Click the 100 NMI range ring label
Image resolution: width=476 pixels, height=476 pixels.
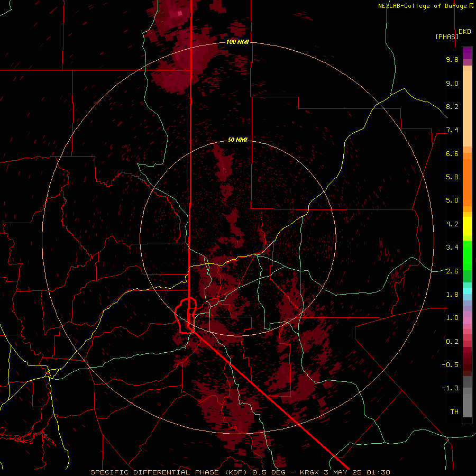(237, 42)
